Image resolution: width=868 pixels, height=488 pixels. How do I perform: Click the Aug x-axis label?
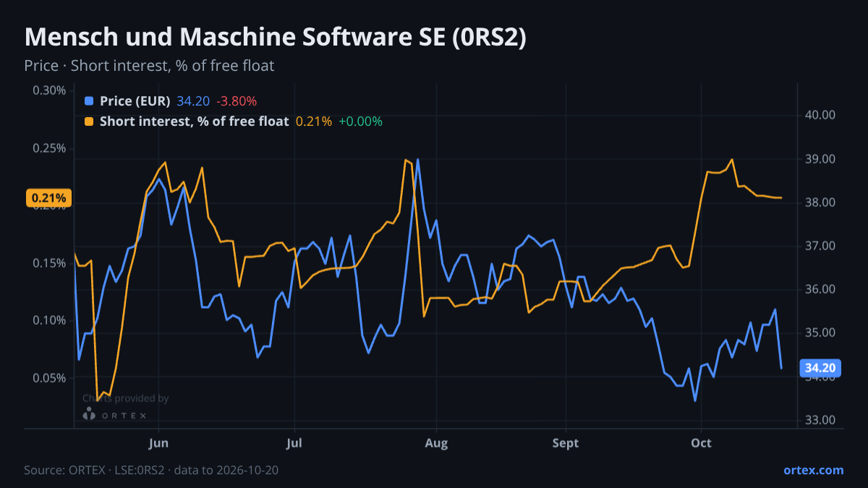pyautogui.click(x=435, y=443)
